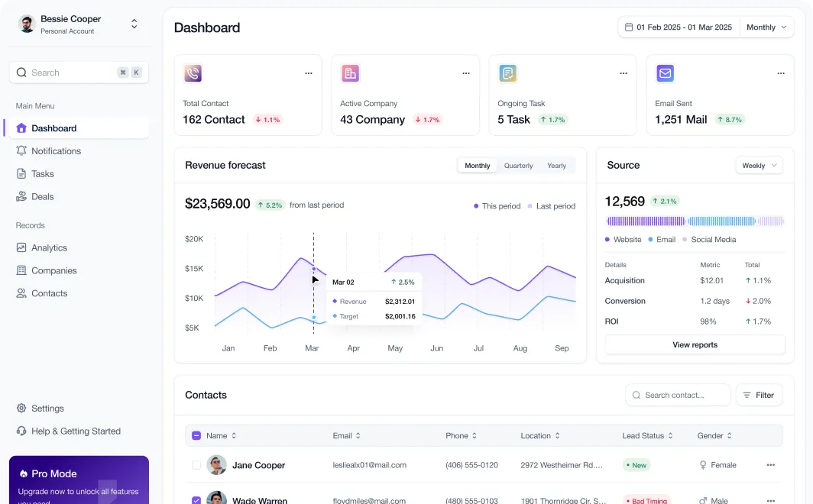The height and width of the screenshot is (504, 813).
Task: Switch to Quarterly revenue forecast tab
Action: (x=518, y=165)
